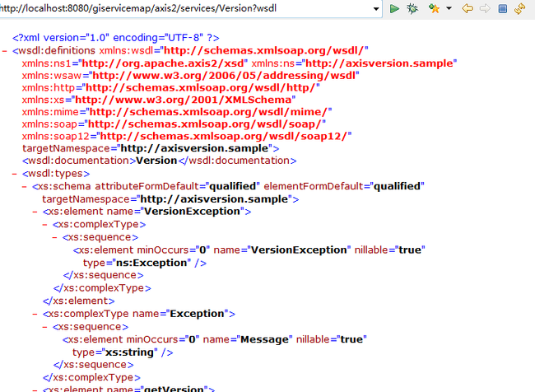535x392 pixels.
Task: Click the Version text in wsdl:documentation
Action: [156, 161]
